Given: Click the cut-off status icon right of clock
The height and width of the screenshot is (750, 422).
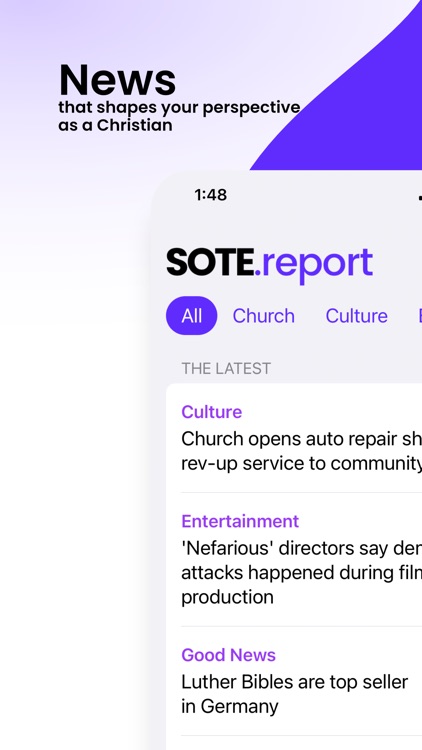Looking at the screenshot, I should click(420, 197).
